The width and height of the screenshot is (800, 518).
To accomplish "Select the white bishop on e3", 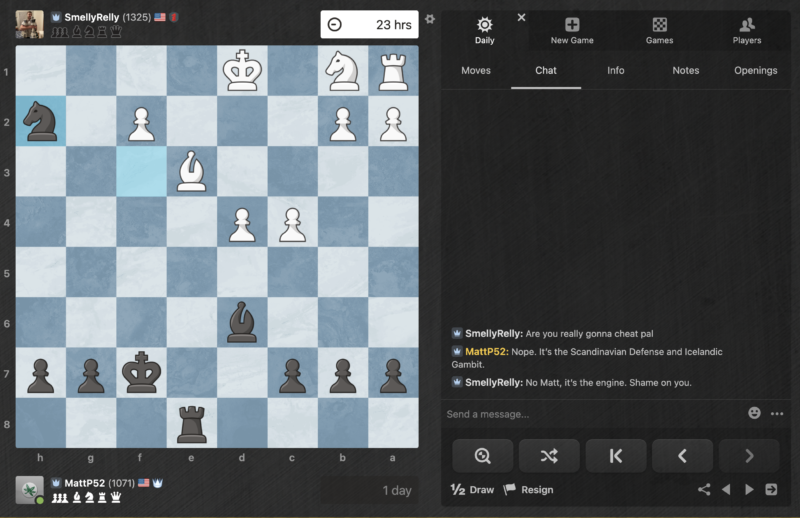I will (x=192, y=171).
